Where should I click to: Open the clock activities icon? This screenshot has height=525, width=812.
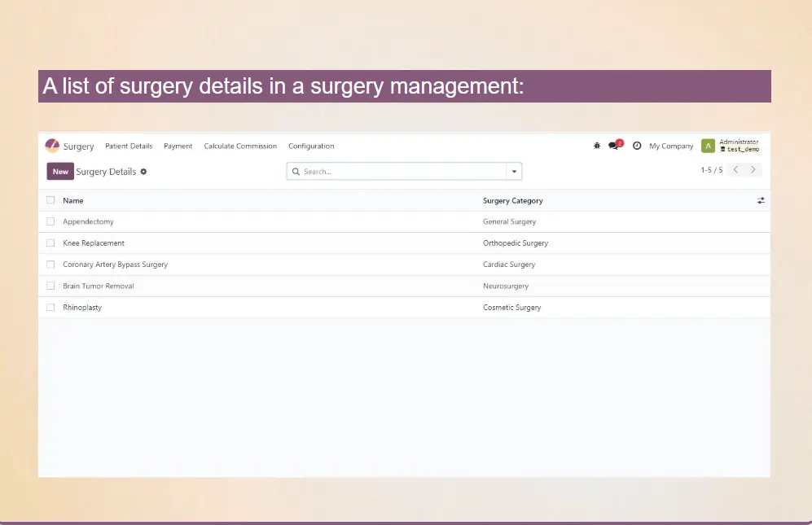point(637,146)
